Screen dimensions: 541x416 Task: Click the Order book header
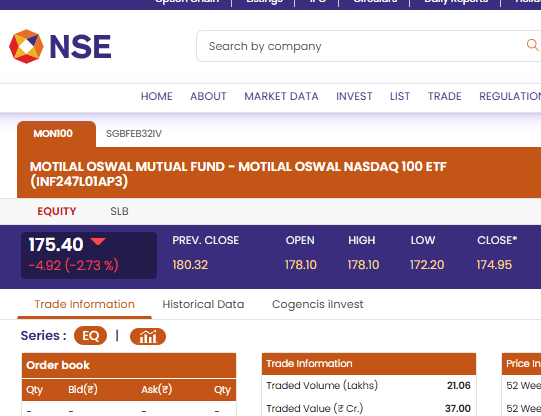coord(129,365)
